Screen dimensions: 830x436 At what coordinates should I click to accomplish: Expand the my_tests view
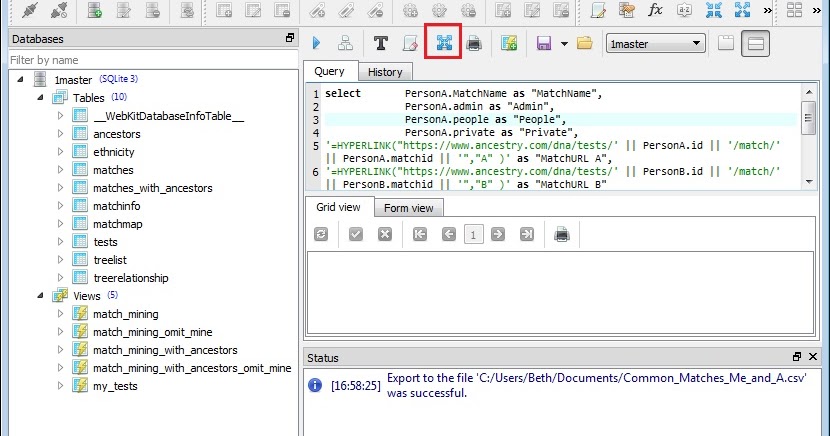60,385
